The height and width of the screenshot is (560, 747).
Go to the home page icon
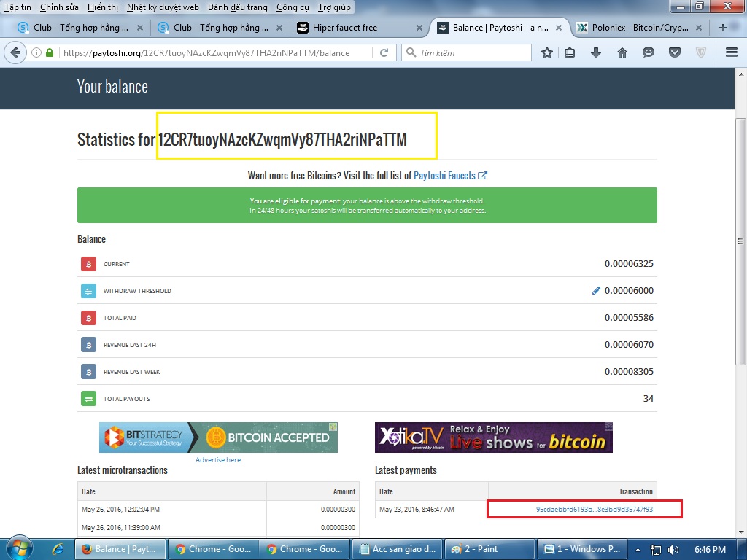[x=622, y=52]
